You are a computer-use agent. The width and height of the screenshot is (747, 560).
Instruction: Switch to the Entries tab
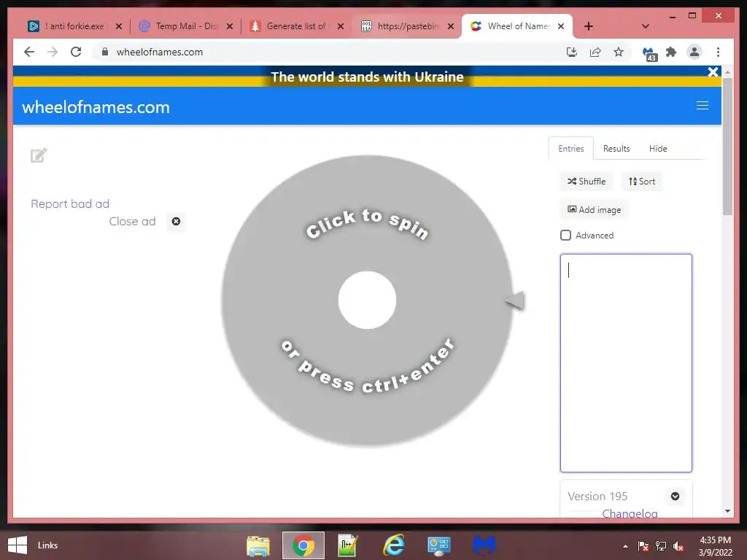[x=570, y=149]
